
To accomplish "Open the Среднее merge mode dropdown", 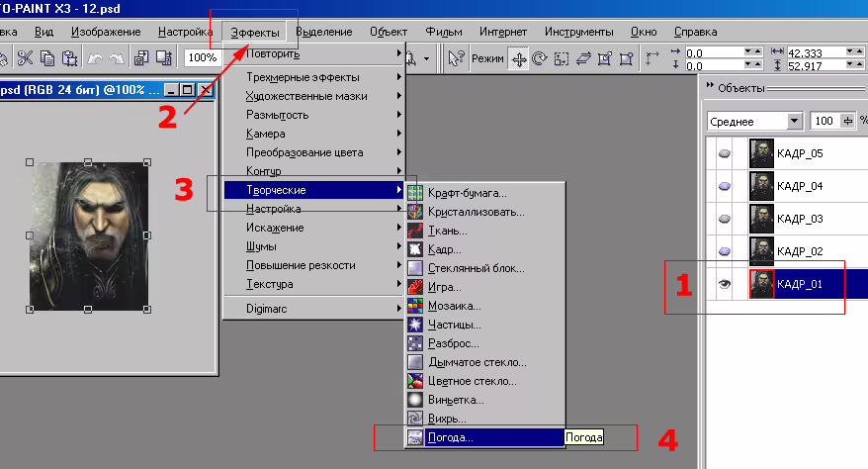I will point(795,122).
